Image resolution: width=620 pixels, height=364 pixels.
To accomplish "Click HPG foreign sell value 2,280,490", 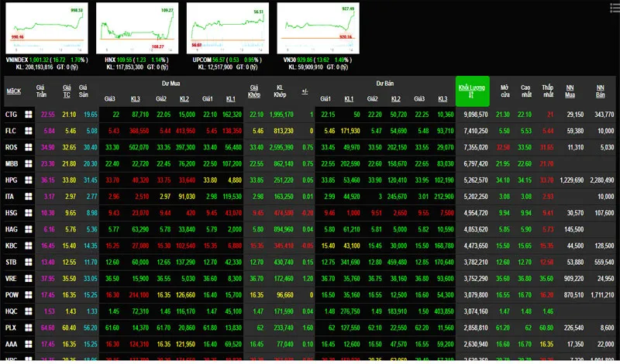I will 602,180.
